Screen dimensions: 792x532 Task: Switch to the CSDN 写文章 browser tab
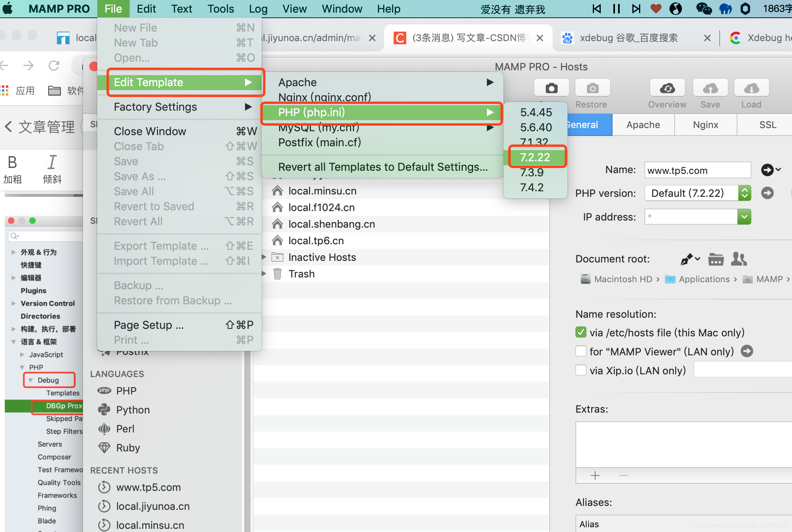[468, 38]
